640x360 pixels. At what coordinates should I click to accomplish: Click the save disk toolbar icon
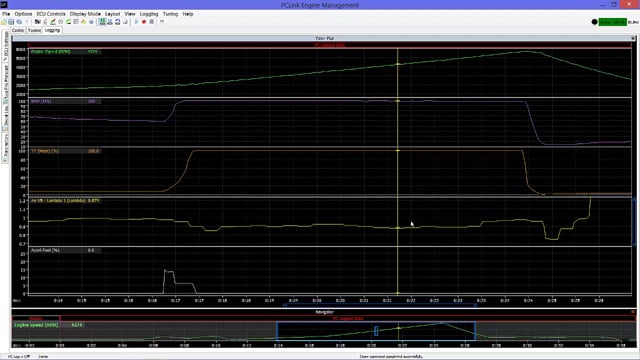click(x=11, y=22)
